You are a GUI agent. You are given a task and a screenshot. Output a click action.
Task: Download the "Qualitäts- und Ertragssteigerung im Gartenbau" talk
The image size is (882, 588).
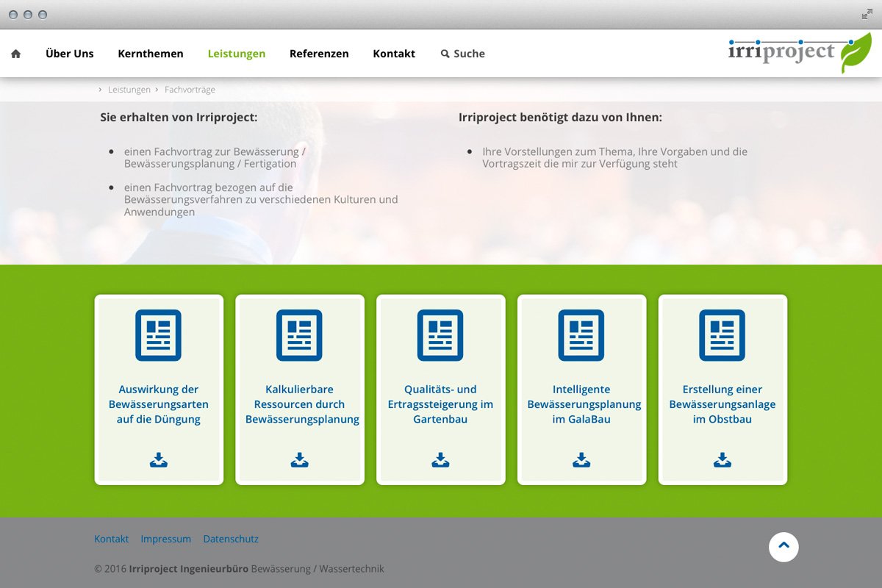pos(440,459)
